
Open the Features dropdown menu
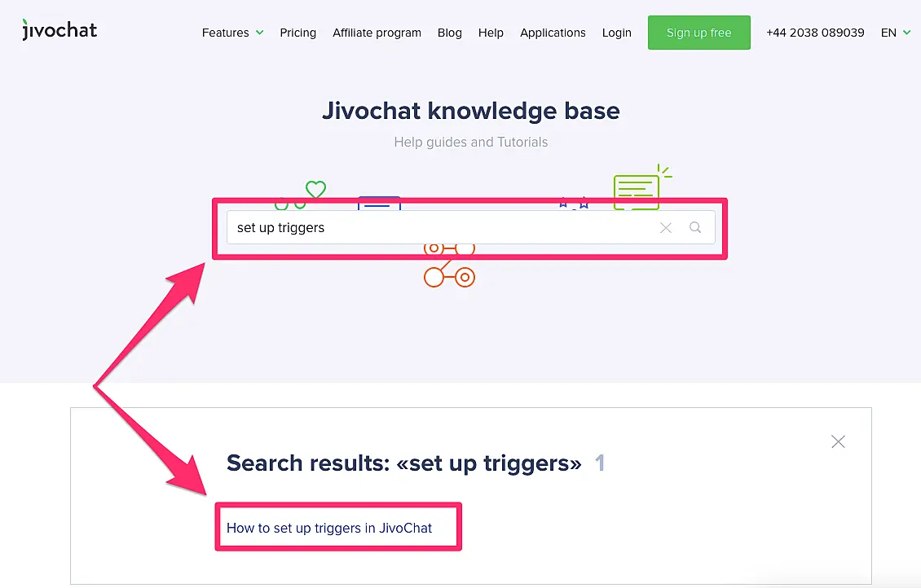[226, 33]
